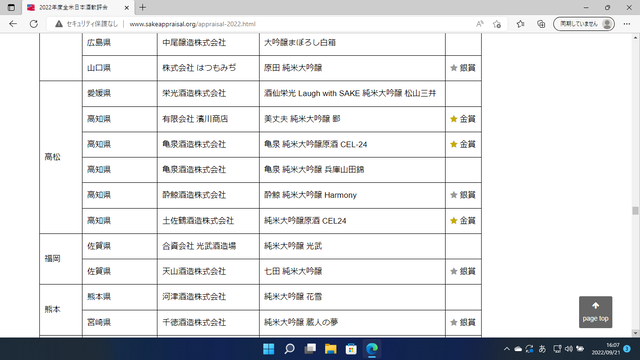
Task: Open the Windows Start menu
Action: (269, 349)
